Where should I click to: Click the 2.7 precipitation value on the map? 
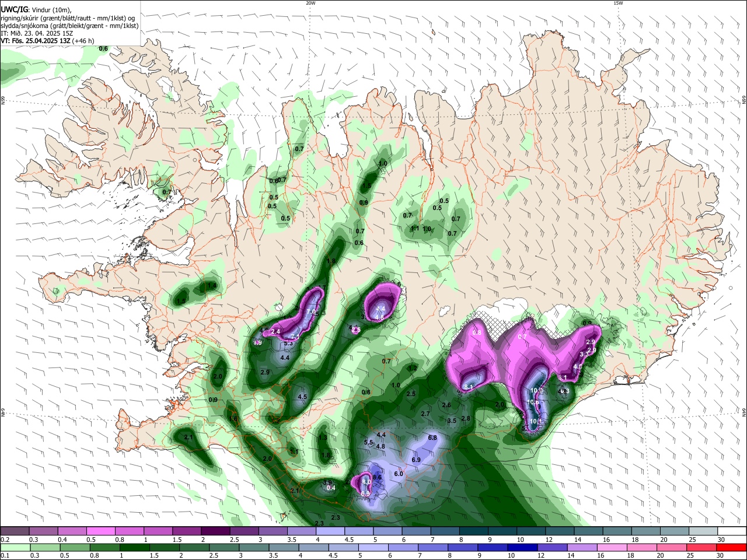(x=425, y=414)
